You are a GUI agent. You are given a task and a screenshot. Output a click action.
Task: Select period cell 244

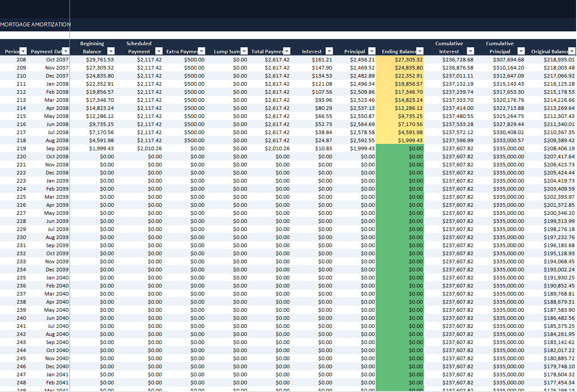(21, 350)
